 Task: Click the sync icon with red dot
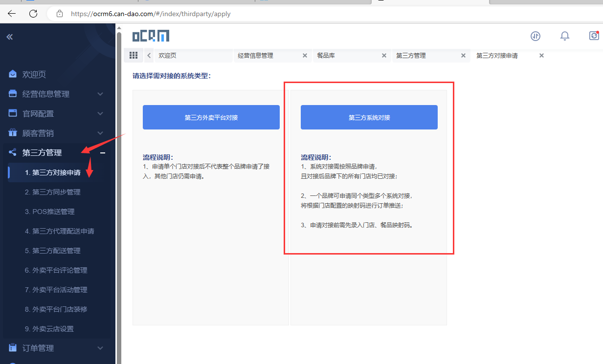click(594, 36)
